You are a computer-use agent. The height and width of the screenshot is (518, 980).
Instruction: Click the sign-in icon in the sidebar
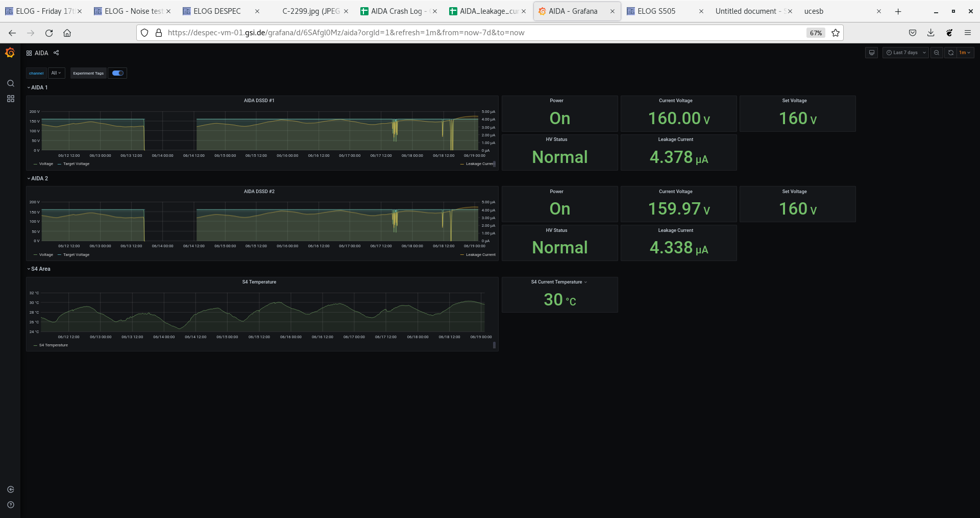click(x=10, y=489)
